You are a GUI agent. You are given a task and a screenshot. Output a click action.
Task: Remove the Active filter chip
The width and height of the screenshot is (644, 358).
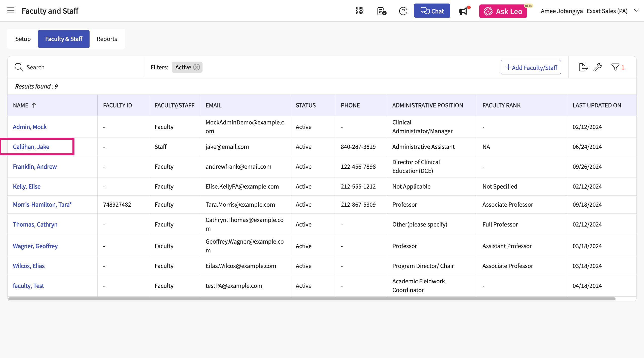click(197, 67)
